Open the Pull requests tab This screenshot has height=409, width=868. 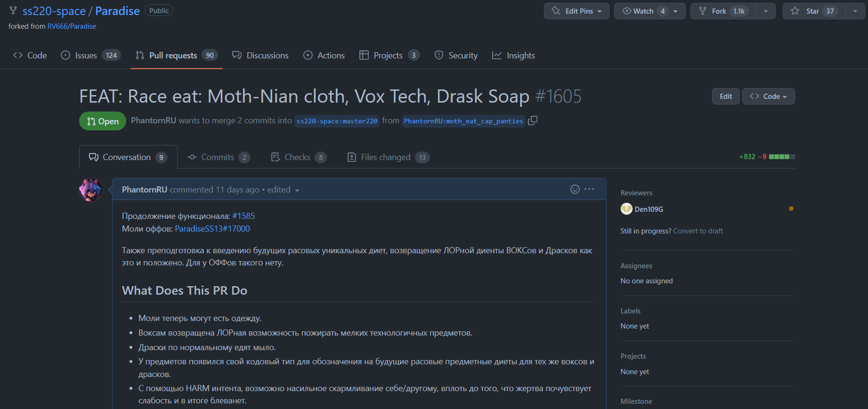pyautogui.click(x=176, y=56)
